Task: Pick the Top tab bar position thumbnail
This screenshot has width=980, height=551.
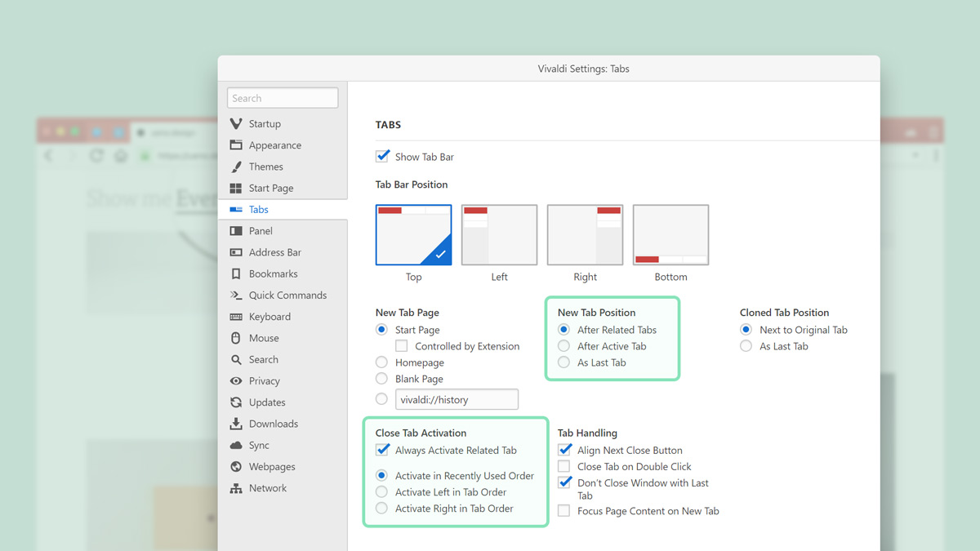Action: [414, 235]
